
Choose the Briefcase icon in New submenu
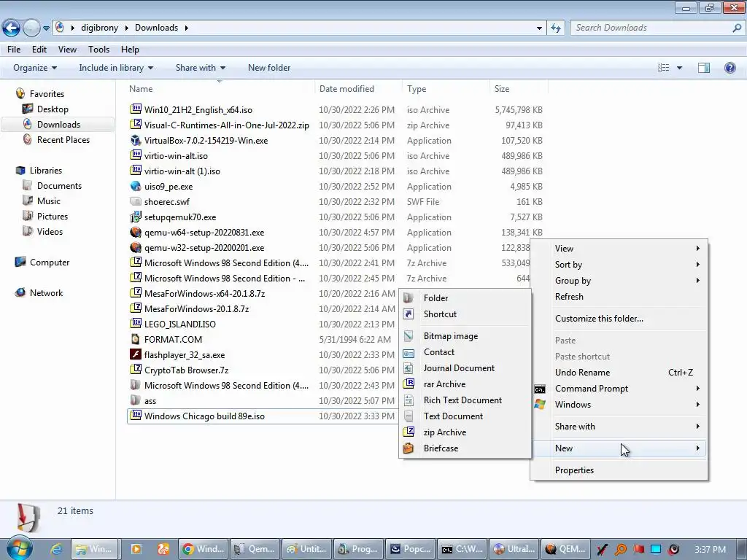pos(409,448)
